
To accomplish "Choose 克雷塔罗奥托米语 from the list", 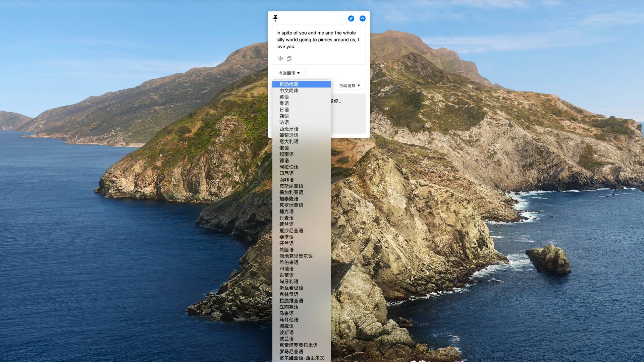I will coord(298,345).
